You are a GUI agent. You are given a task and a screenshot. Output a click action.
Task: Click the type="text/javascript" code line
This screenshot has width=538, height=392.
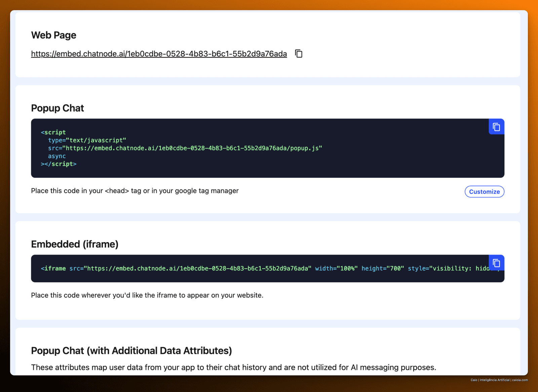87,140
